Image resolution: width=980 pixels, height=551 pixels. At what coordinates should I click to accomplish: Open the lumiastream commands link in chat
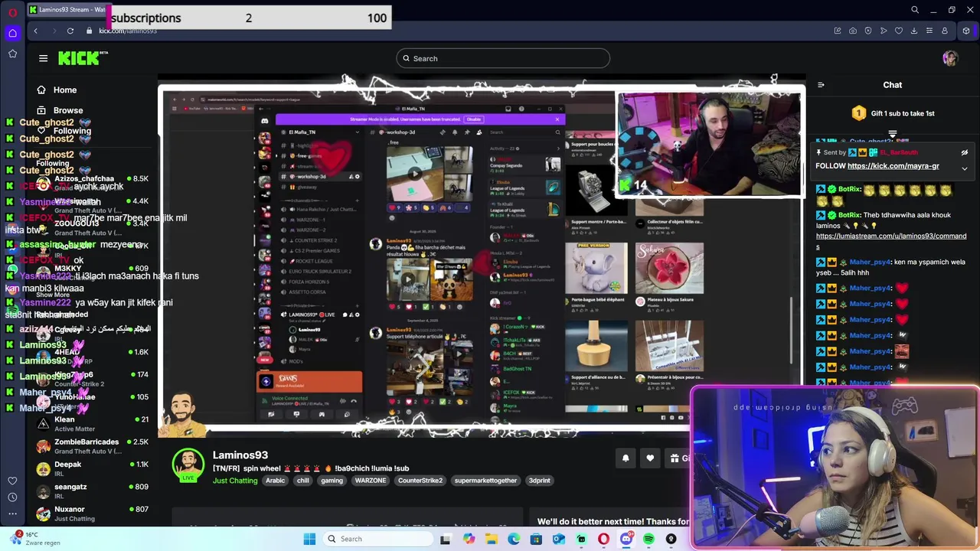[891, 241]
